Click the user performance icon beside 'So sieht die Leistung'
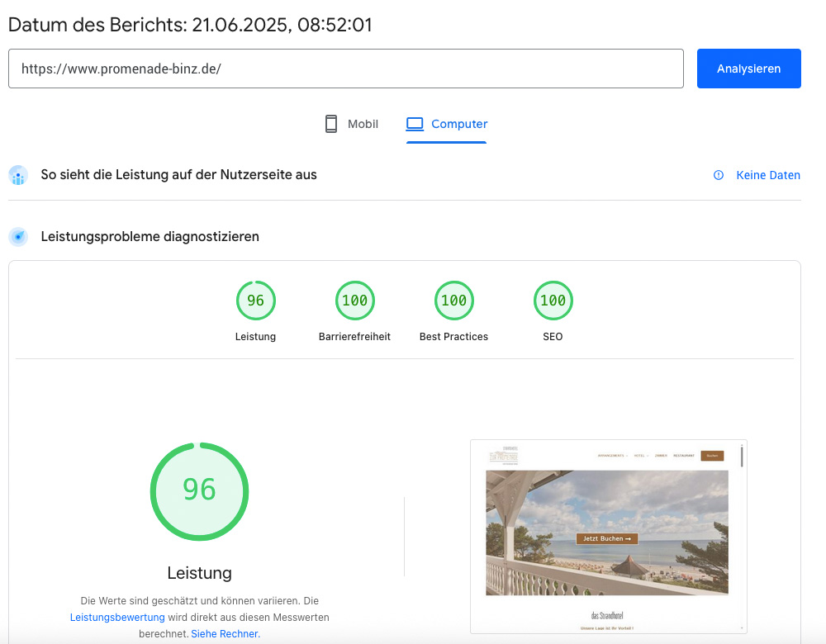 point(18,175)
